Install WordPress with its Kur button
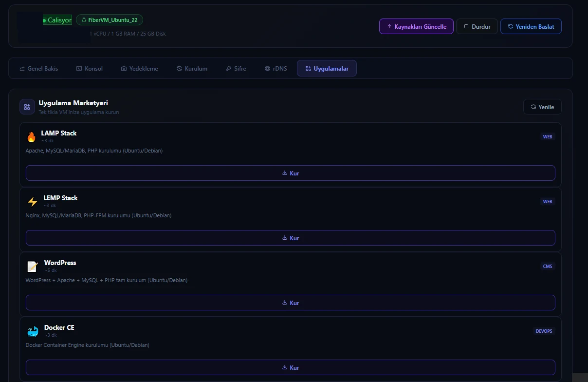The image size is (588, 382). (291, 303)
